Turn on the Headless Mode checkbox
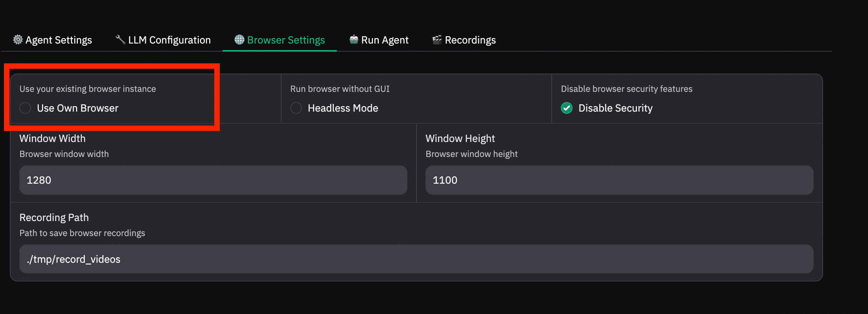 point(296,108)
